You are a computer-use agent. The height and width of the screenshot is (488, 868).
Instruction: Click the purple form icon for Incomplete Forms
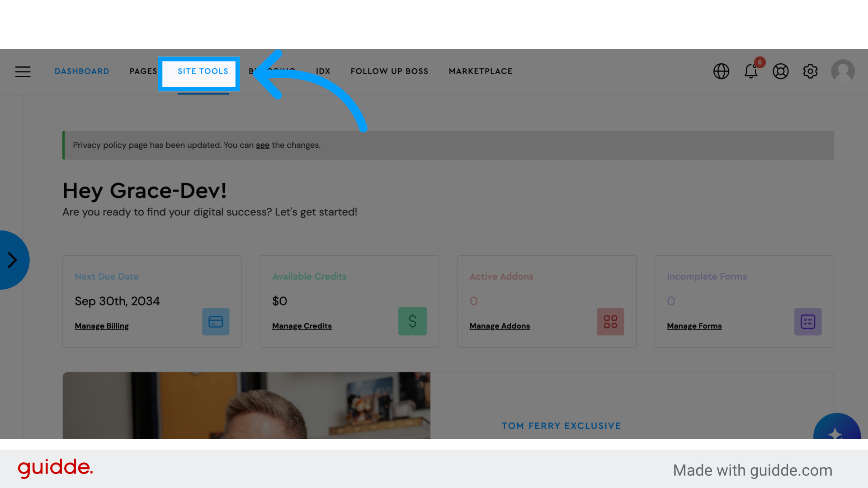807,321
